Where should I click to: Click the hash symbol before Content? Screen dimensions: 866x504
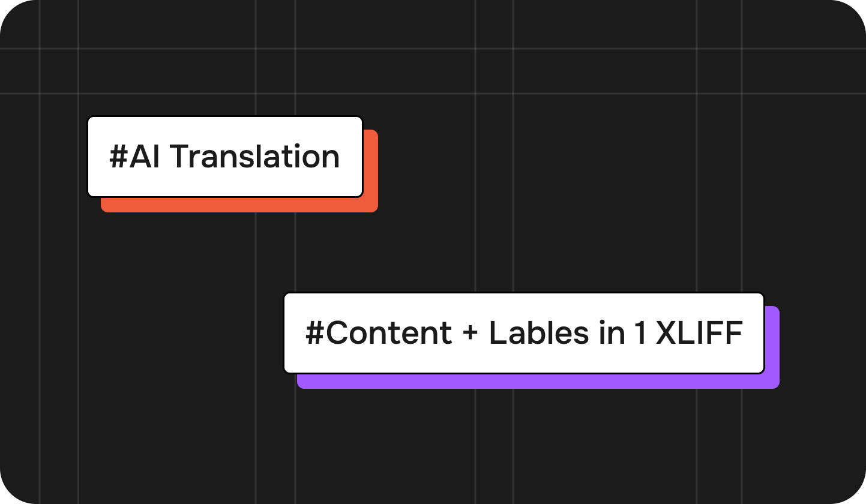[x=315, y=334]
